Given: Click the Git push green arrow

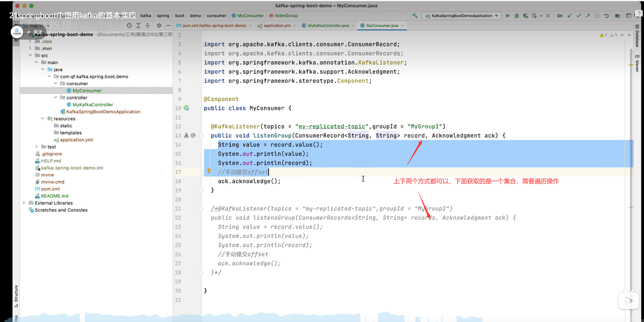Looking at the screenshot, I should pyautogui.click(x=588, y=16).
